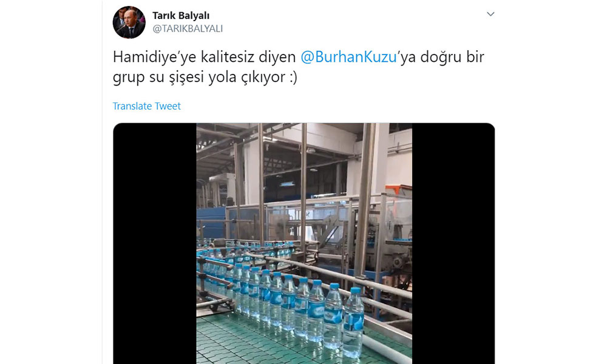The width and height of the screenshot is (607, 364).
Task: Click the word Hamidiye'ye in the tweet
Action: click(x=154, y=57)
